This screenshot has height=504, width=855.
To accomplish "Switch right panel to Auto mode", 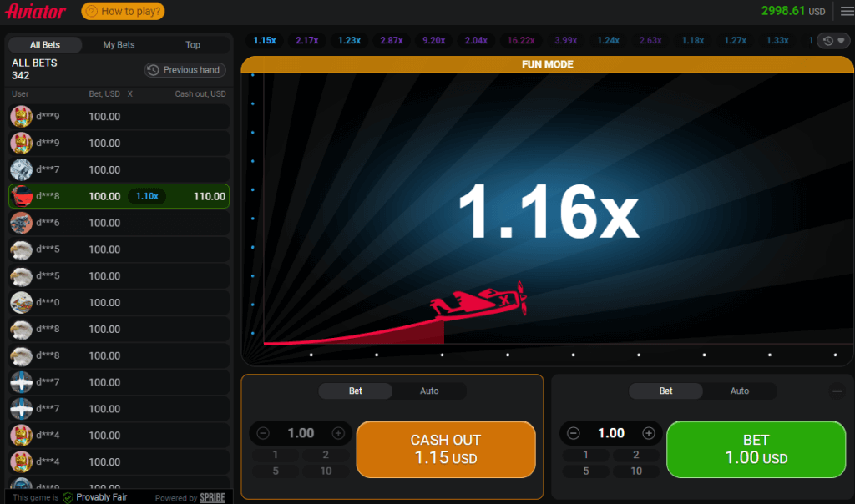I will click(740, 391).
